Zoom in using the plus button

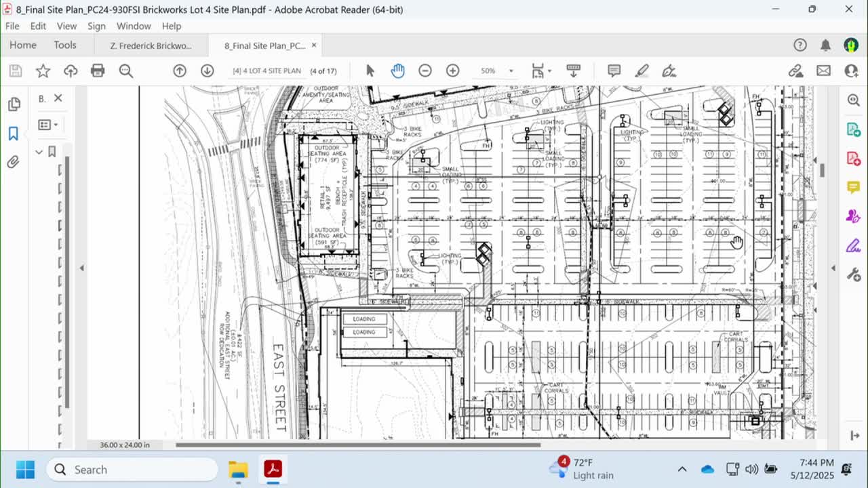click(x=452, y=70)
